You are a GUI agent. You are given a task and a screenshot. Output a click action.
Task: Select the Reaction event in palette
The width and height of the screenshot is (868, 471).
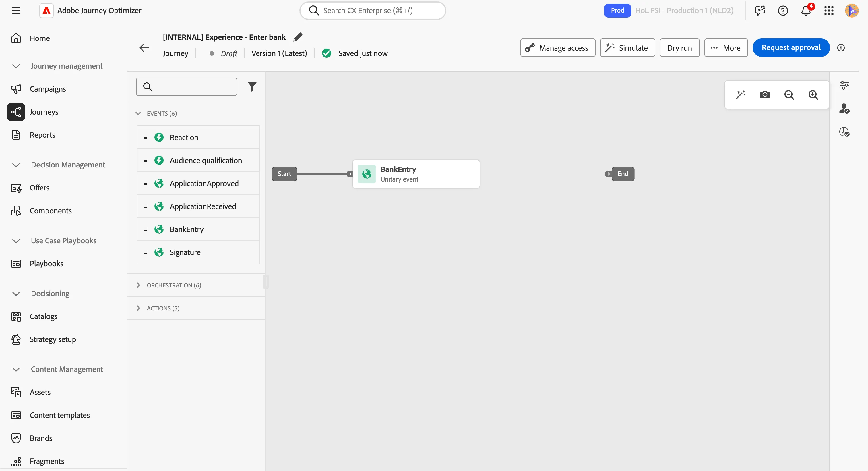point(198,137)
